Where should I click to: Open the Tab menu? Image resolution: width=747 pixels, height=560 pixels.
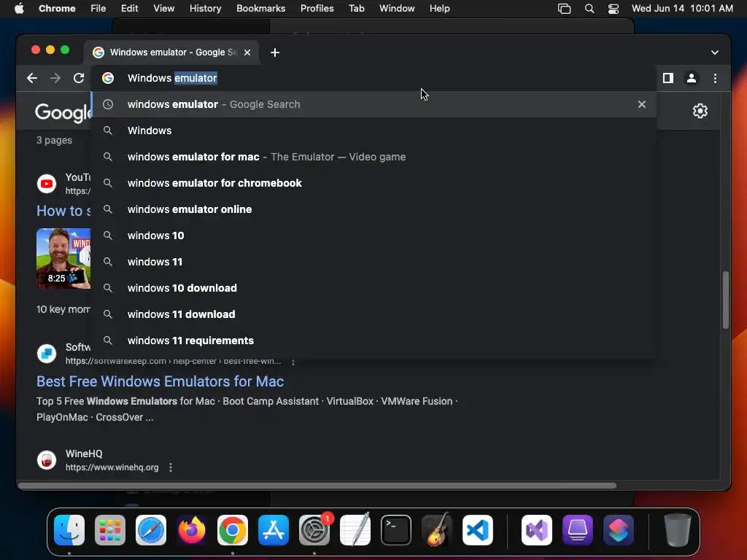(x=356, y=8)
